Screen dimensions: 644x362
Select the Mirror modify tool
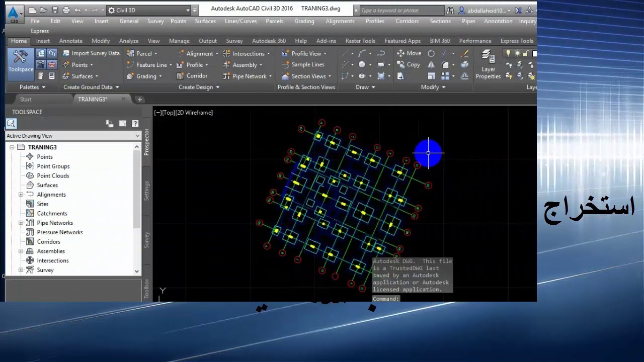(431, 65)
